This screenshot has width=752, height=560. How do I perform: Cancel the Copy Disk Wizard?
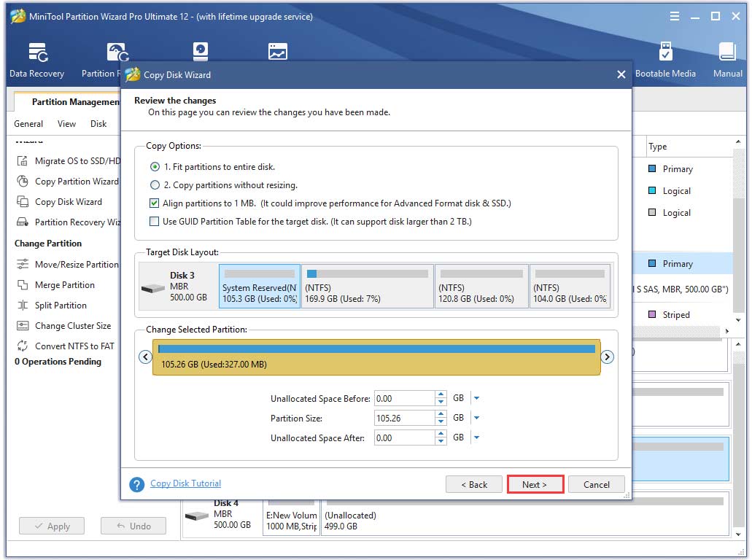click(596, 484)
